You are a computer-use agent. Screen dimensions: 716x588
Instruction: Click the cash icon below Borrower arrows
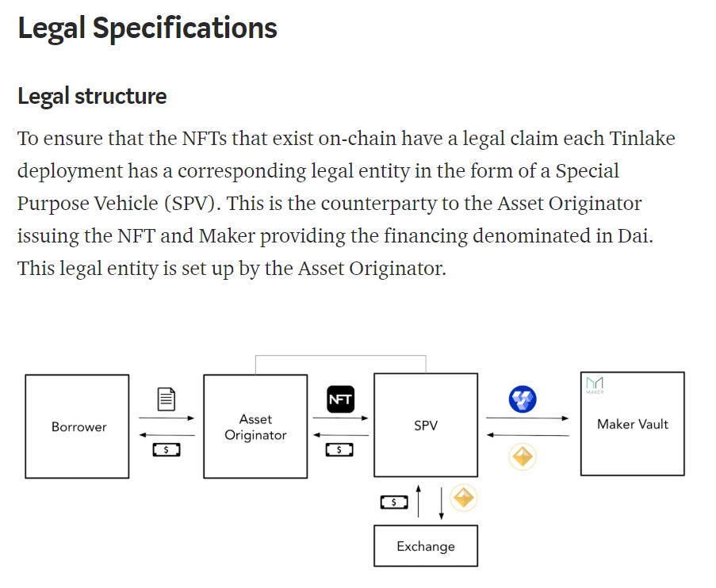click(x=167, y=450)
